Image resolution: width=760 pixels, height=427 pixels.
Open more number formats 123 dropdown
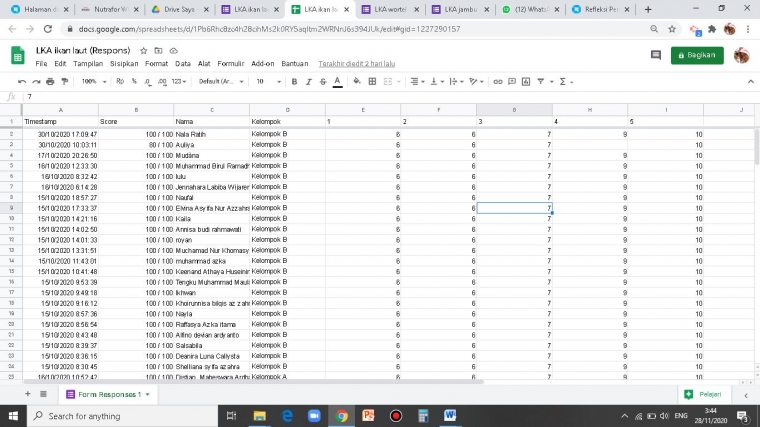179,81
